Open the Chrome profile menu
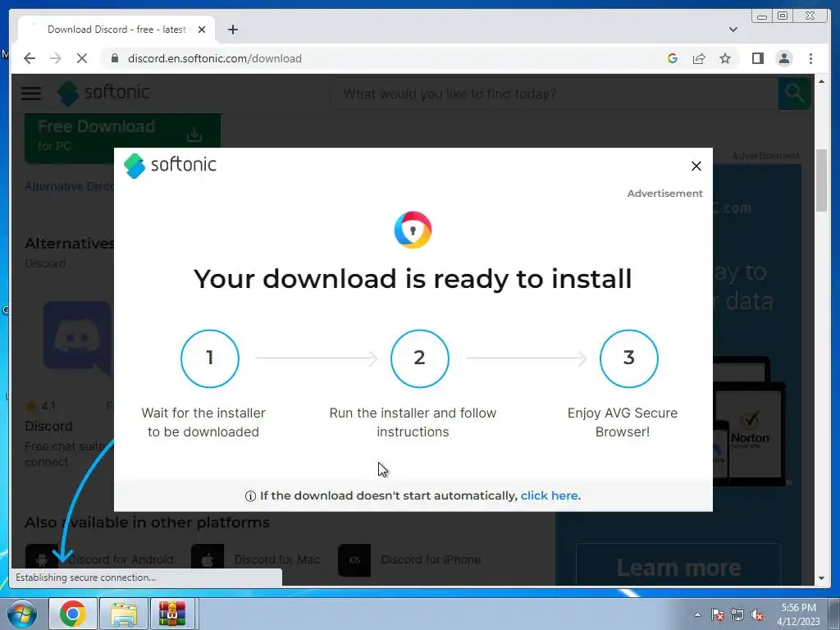840x630 pixels. (x=783, y=58)
